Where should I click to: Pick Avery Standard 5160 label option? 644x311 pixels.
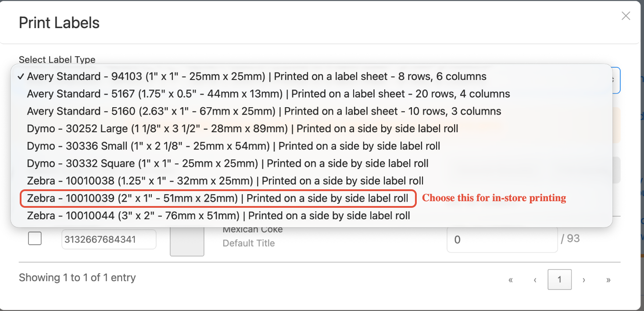click(x=311, y=111)
